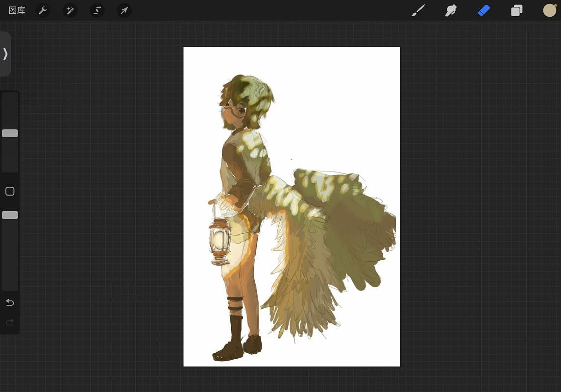Undo the last stroke
561x392 pixels.
click(x=10, y=303)
